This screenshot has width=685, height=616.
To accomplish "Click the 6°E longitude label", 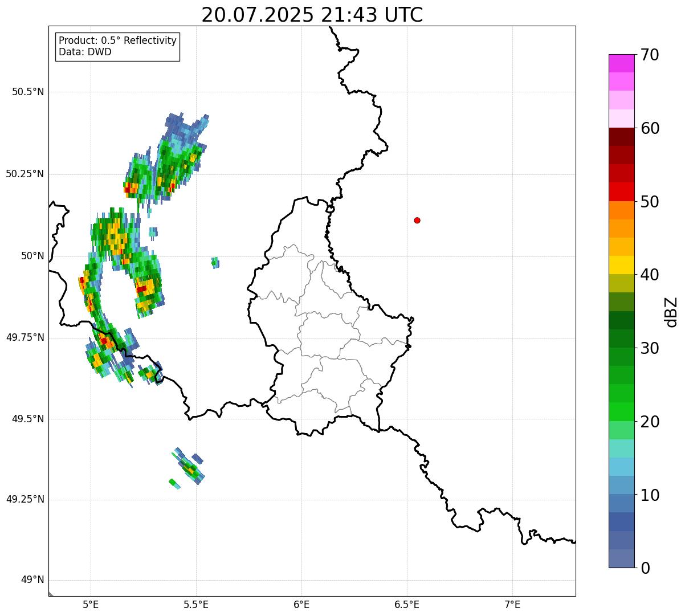I will point(301,604).
